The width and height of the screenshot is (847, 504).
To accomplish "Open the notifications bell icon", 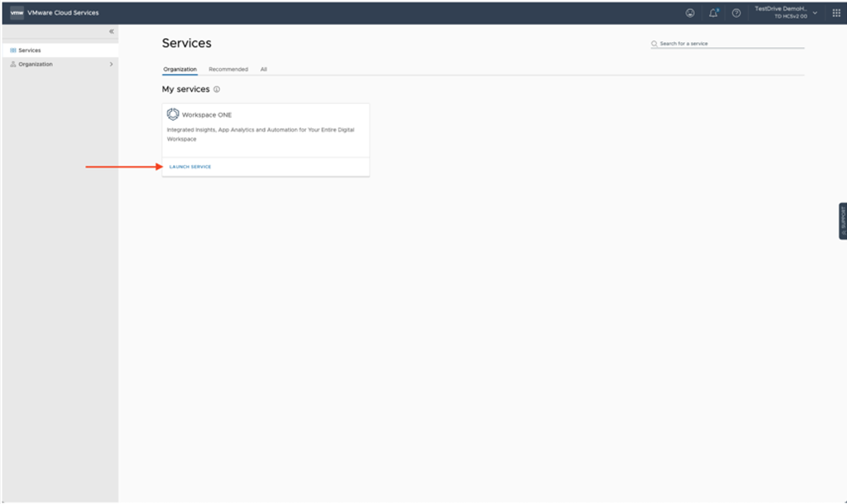I will click(713, 12).
